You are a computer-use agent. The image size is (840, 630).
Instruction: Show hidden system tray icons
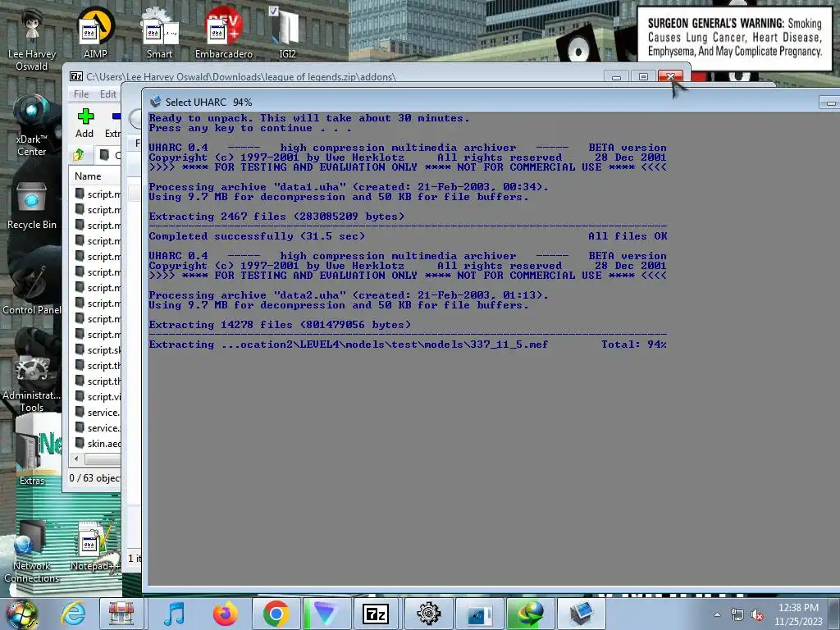(717, 615)
